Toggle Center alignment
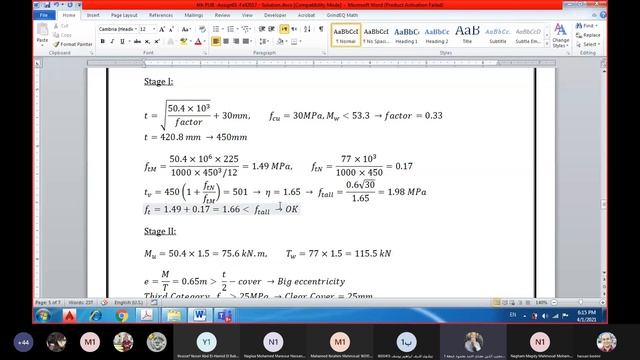 pos(226,41)
